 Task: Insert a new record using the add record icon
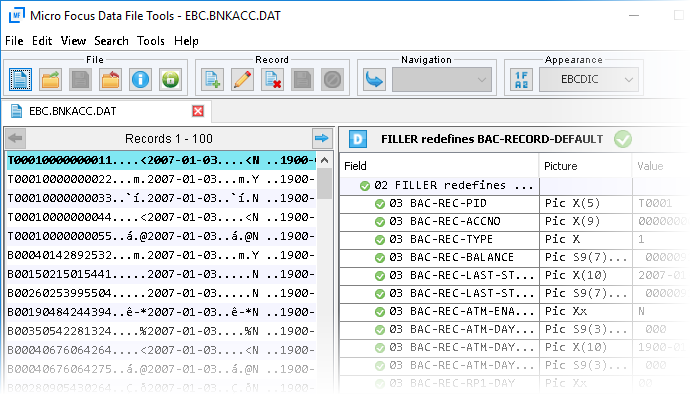[x=212, y=80]
